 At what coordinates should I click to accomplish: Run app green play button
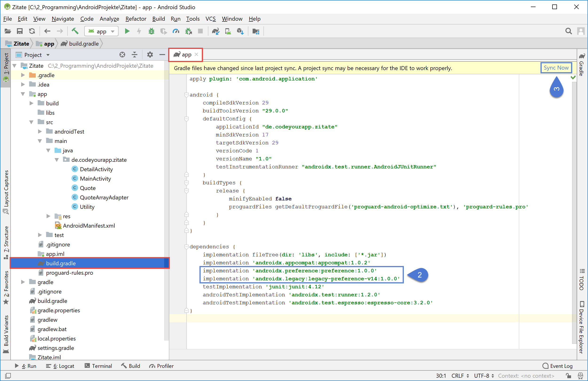coord(127,31)
